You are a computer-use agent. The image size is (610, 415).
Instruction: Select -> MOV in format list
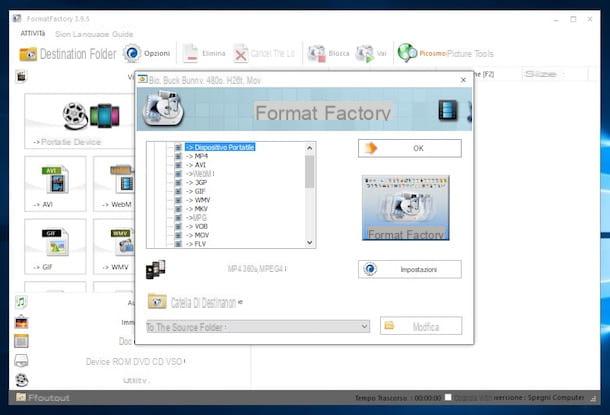[x=198, y=235]
